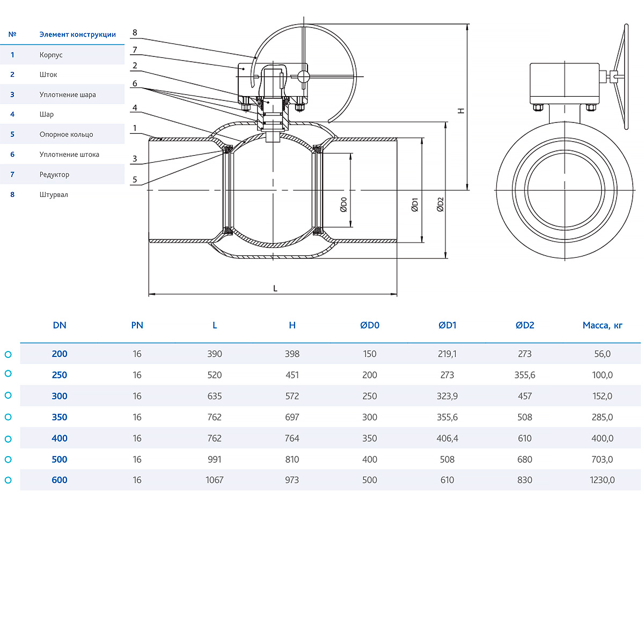Click the PN column header
Image resolution: width=644 pixels, height=644 pixels.
click(x=137, y=325)
